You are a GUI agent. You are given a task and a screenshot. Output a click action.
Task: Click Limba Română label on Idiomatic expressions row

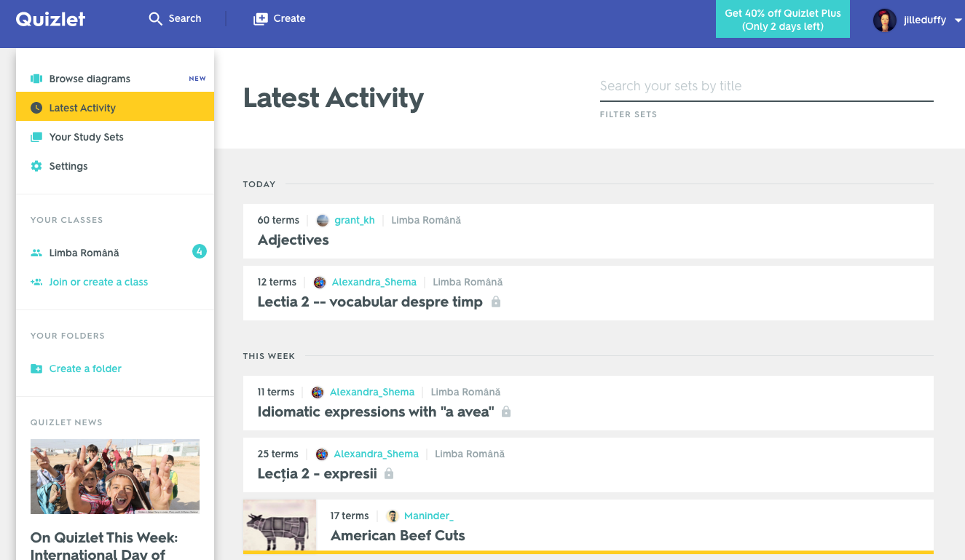click(465, 393)
